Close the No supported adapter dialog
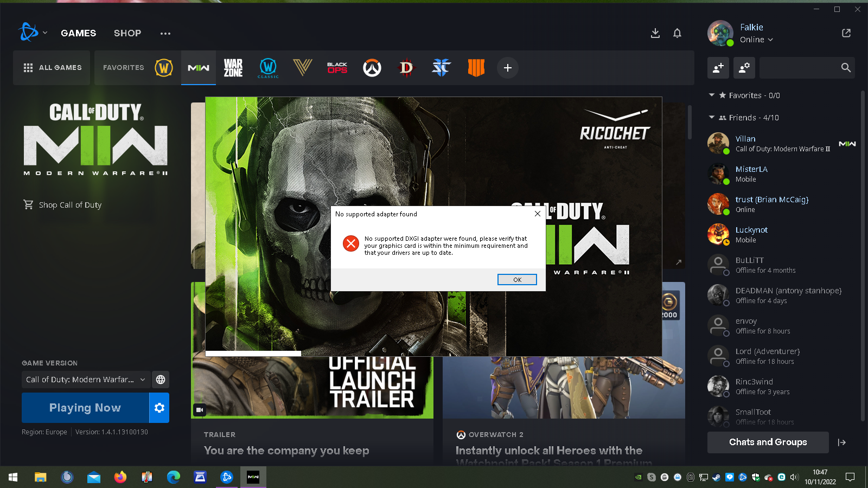Image resolution: width=868 pixels, height=488 pixels. [x=537, y=214]
